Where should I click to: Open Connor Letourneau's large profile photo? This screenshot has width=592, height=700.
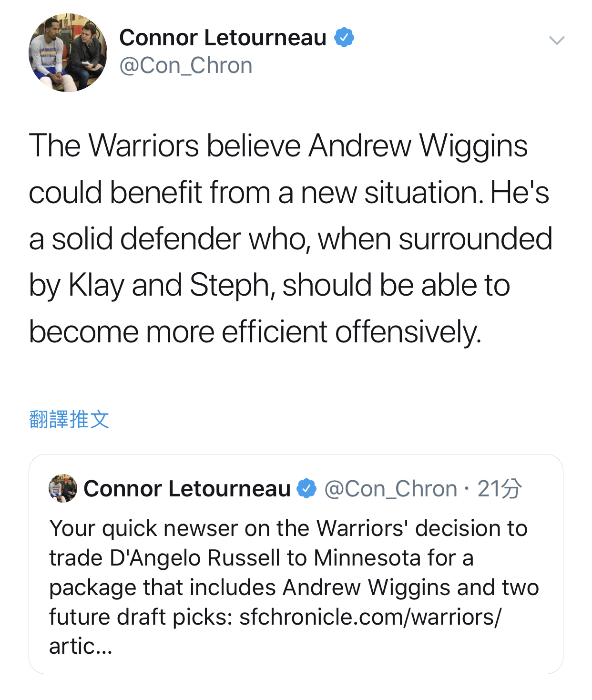(x=68, y=52)
